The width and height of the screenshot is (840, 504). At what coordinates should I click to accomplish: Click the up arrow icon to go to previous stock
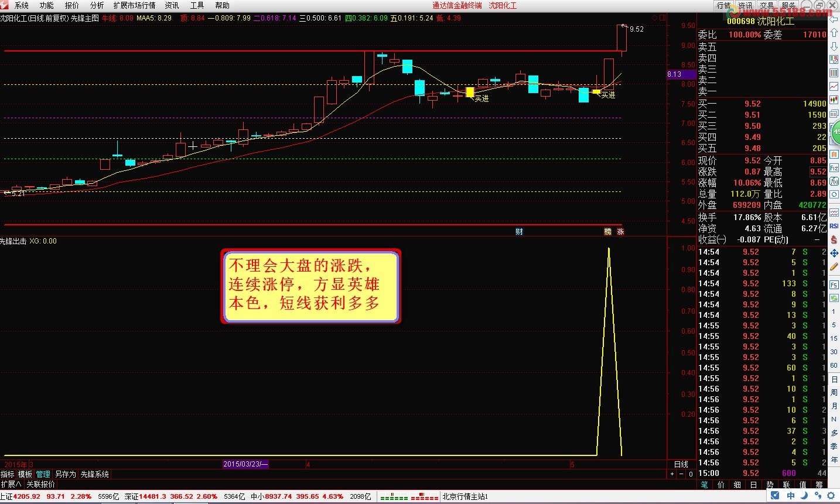[834, 32]
